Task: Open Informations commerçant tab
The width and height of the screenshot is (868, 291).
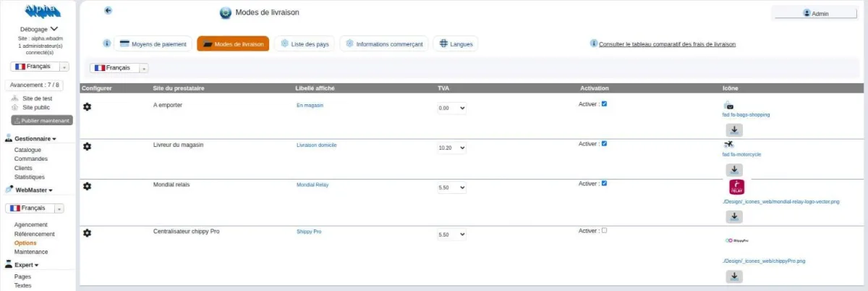Action: (x=384, y=43)
